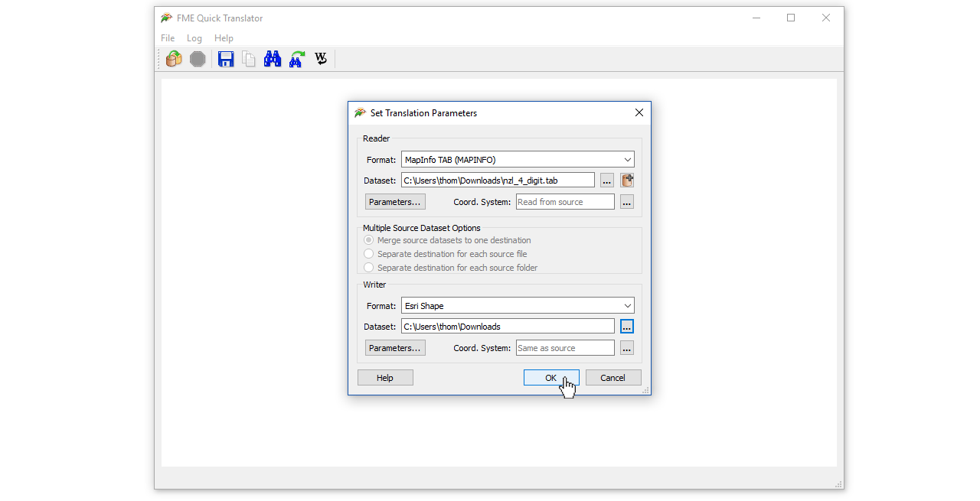The width and height of the screenshot is (980, 501).
Task: Select Merge source datasets to one destination
Action: [x=369, y=240]
